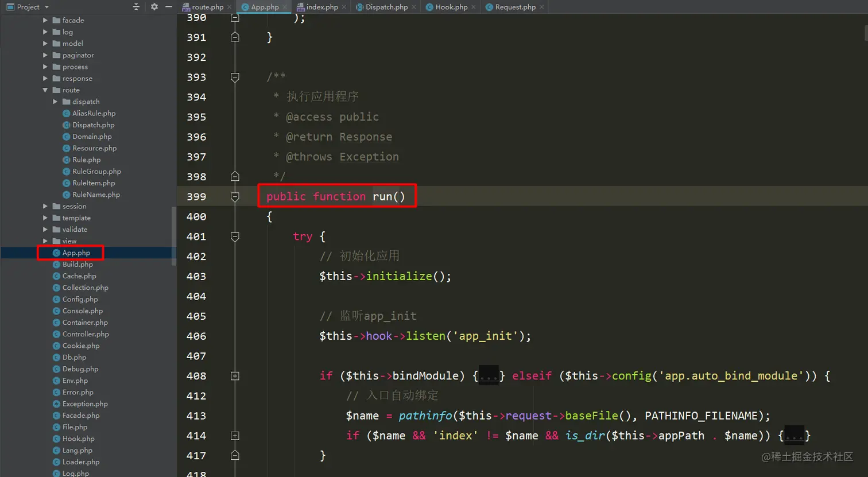
Task: Click the editor vertical scrollbar thumb
Action: [x=866, y=33]
